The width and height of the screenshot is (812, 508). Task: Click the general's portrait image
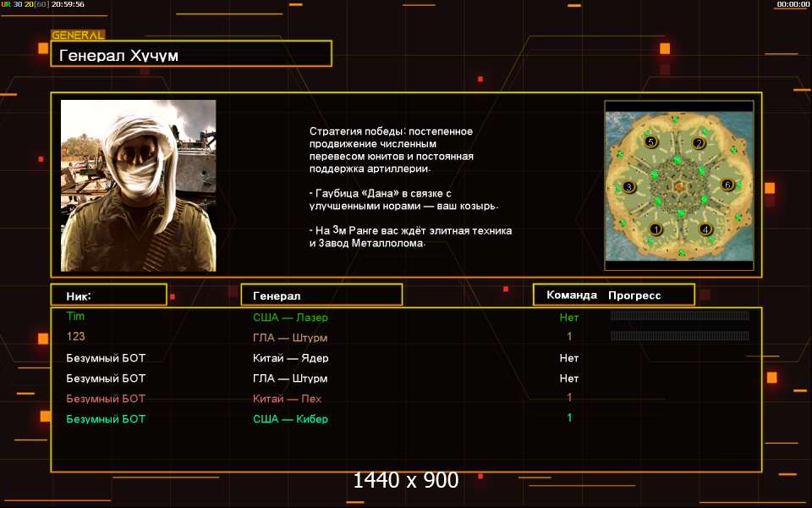(x=138, y=185)
